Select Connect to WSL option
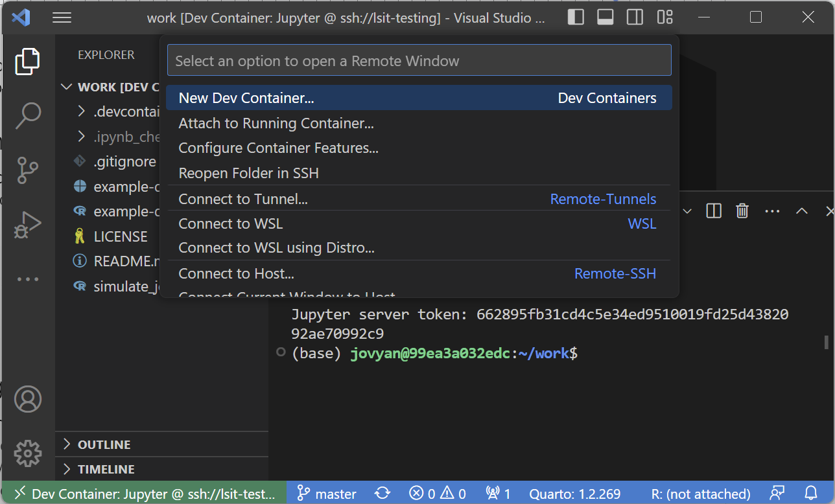 tap(419, 223)
